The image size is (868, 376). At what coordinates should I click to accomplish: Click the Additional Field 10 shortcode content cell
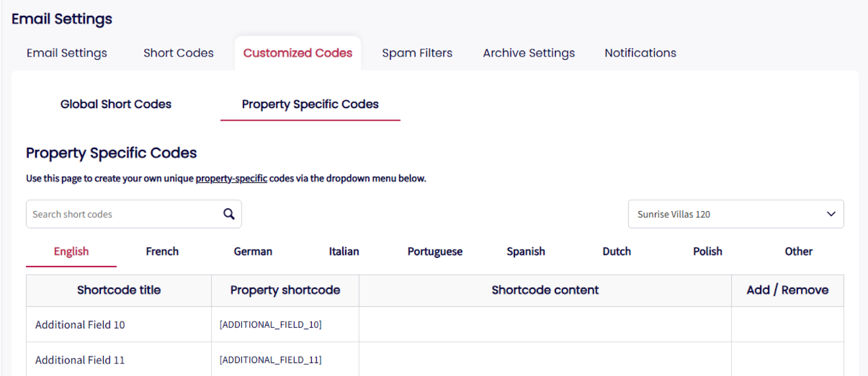tap(545, 324)
